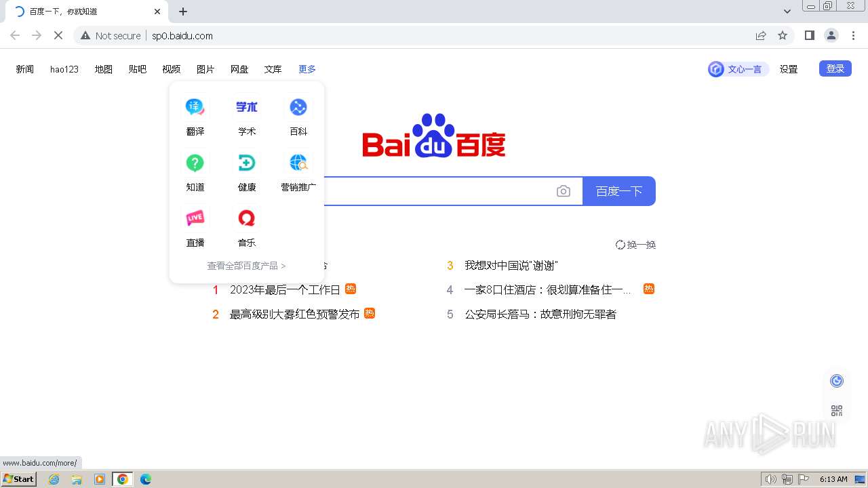Viewport: 868px width, 488px height.
Task: Go back to previous page
Action: [15, 35]
